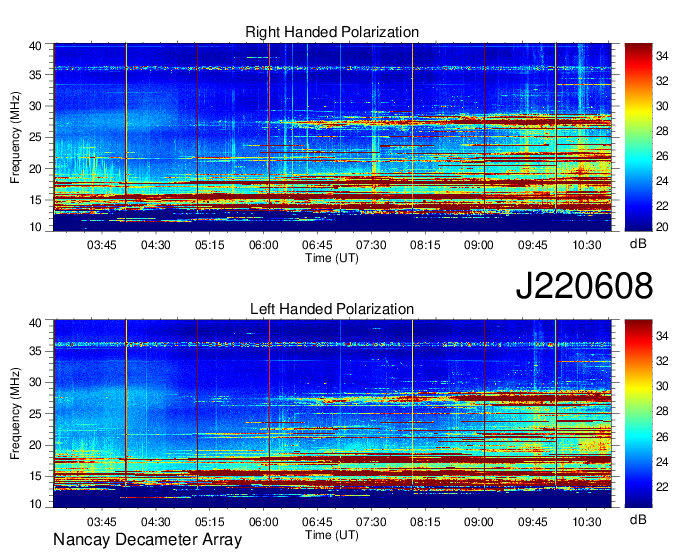This screenshot has width=680, height=552.
Task: Click the 03:45 time tick of the left-handed plot
Action: pyautogui.click(x=101, y=521)
